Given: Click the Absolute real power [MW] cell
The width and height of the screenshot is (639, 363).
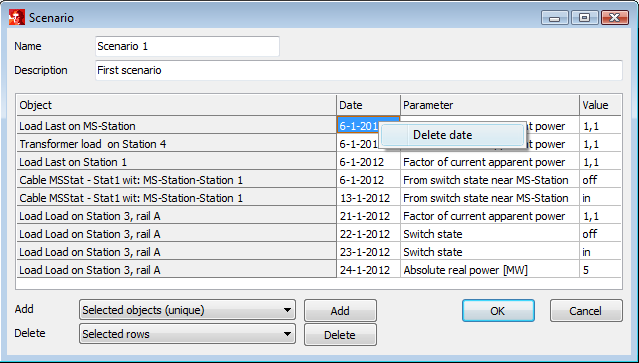Looking at the screenshot, I should point(490,270).
